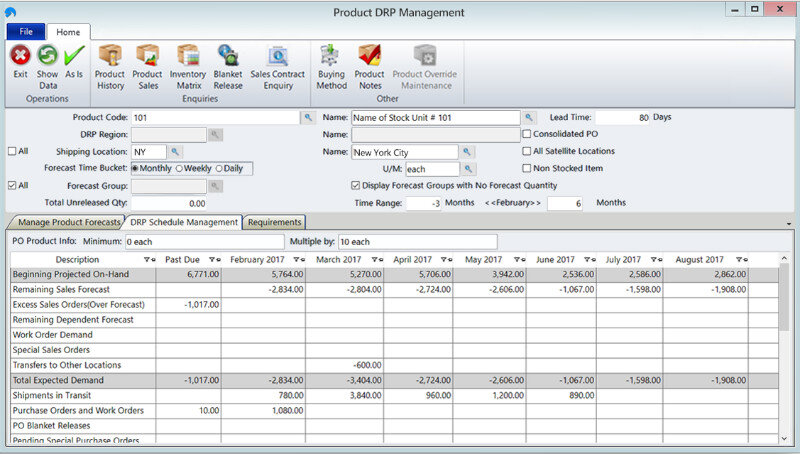The height and width of the screenshot is (454, 800).
Task: Enable the Consolidated PO checkbox
Action: [528, 134]
